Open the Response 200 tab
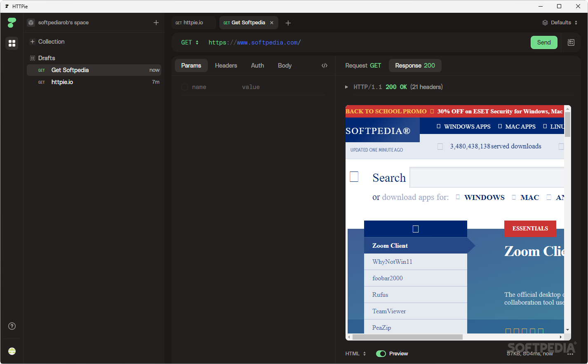This screenshot has height=364, width=588. (x=415, y=66)
